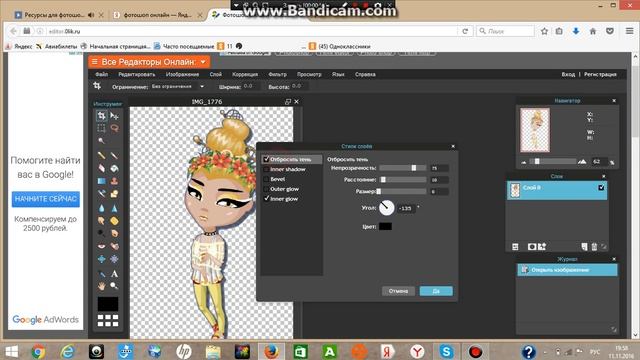Select the Brush tool
Screen dimensions: 640x360
pos(114,156)
